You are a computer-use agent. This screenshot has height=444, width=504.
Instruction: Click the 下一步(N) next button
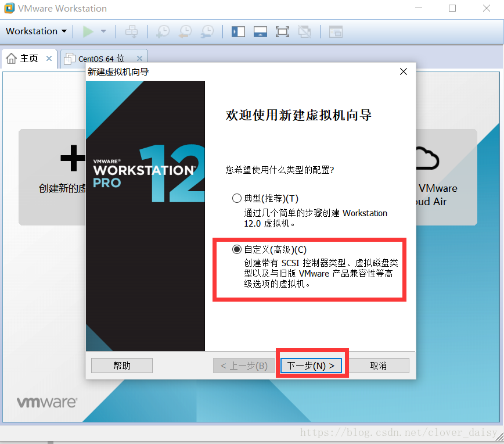pos(311,366)
